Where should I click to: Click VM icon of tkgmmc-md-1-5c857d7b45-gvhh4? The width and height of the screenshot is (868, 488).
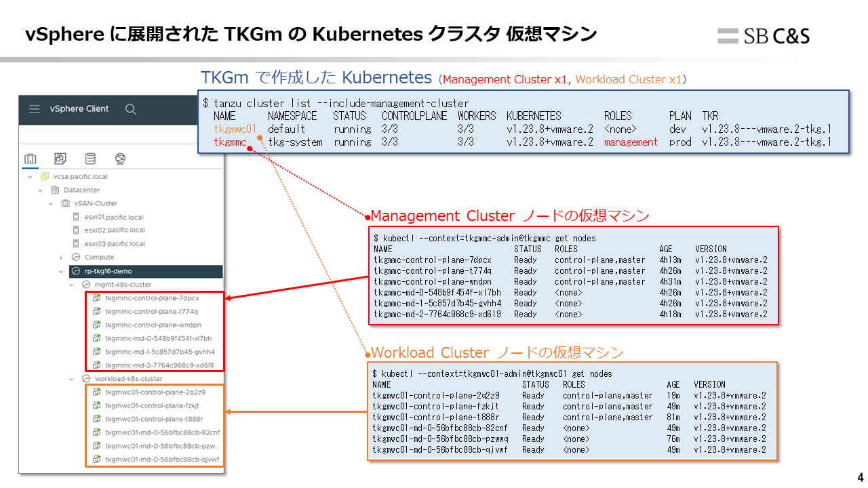point(96,352)
